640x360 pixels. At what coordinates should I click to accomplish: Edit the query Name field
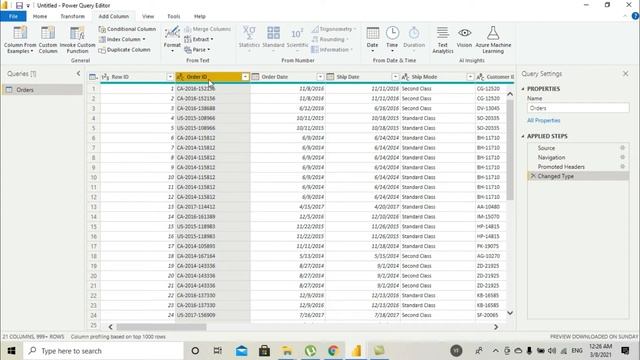(578, 108)
